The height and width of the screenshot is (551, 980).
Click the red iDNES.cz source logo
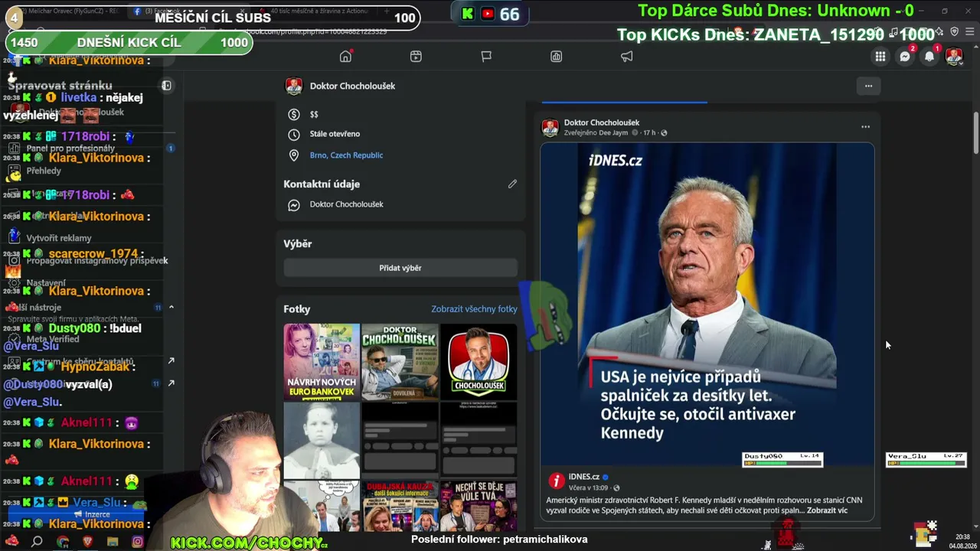557,481
